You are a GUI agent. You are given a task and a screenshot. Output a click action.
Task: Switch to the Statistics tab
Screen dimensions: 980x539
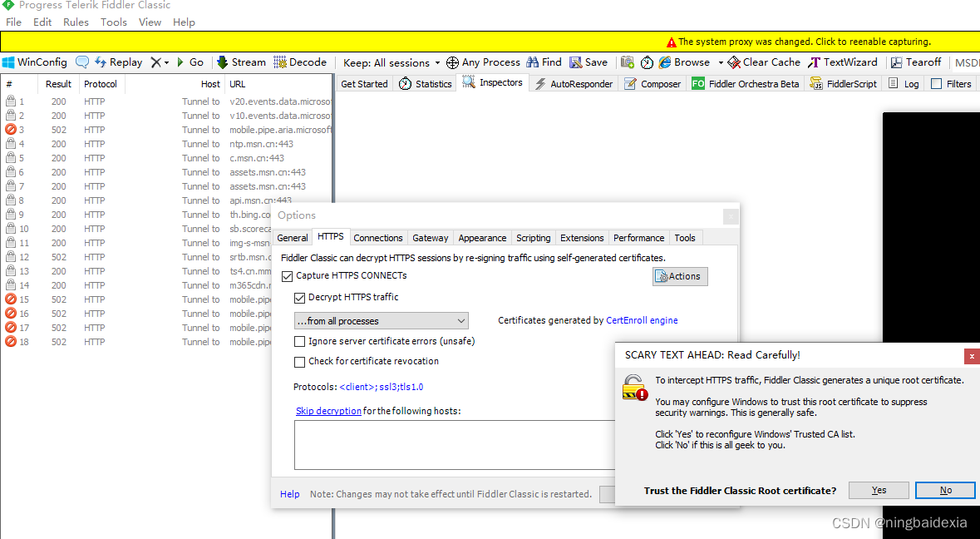click(x=426, y=84)
